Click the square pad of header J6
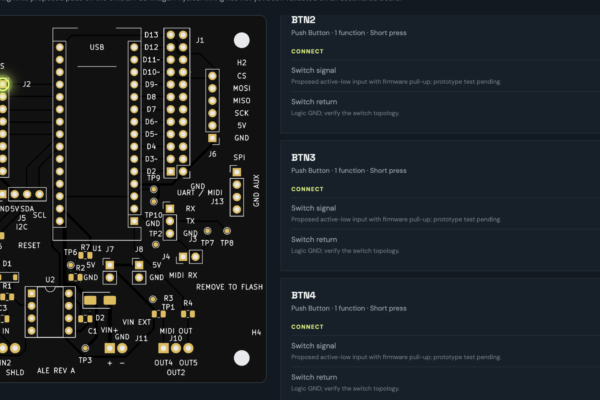 tap(212, 138)
